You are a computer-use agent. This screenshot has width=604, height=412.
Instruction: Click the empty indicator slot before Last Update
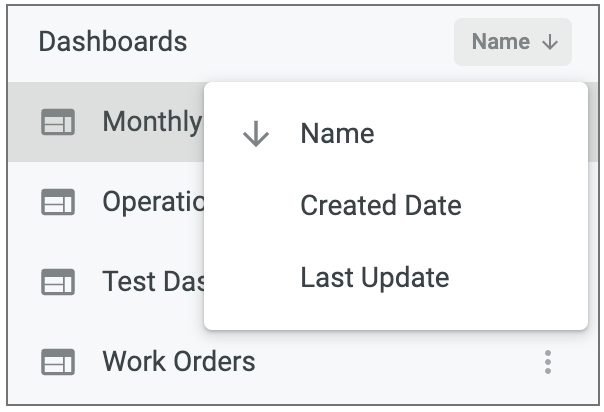(x=256, y=277)
